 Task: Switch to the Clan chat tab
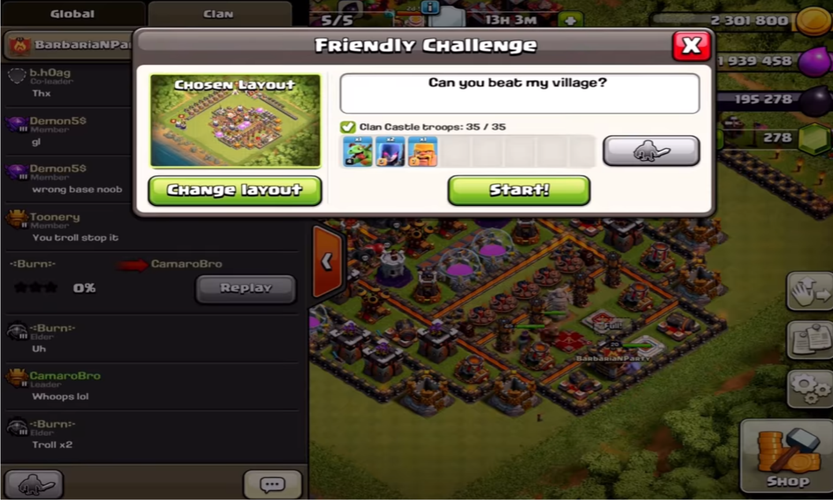point(219,14)
